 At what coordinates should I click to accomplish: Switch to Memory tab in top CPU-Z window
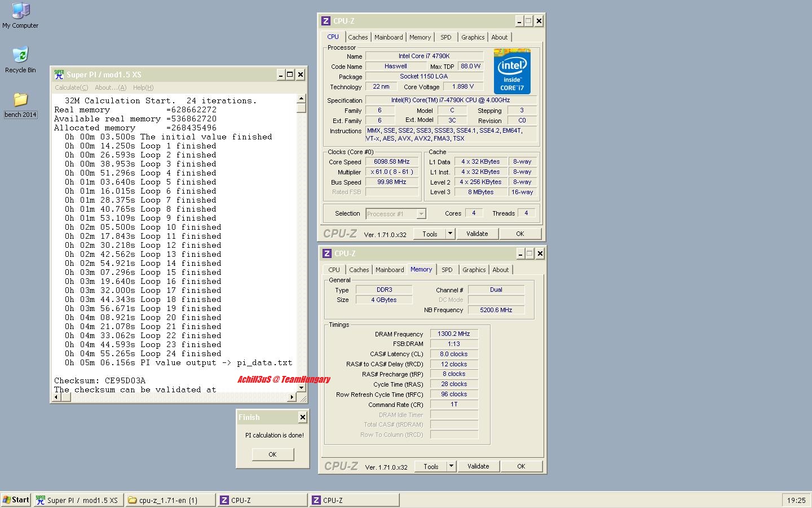pos(420,37)
